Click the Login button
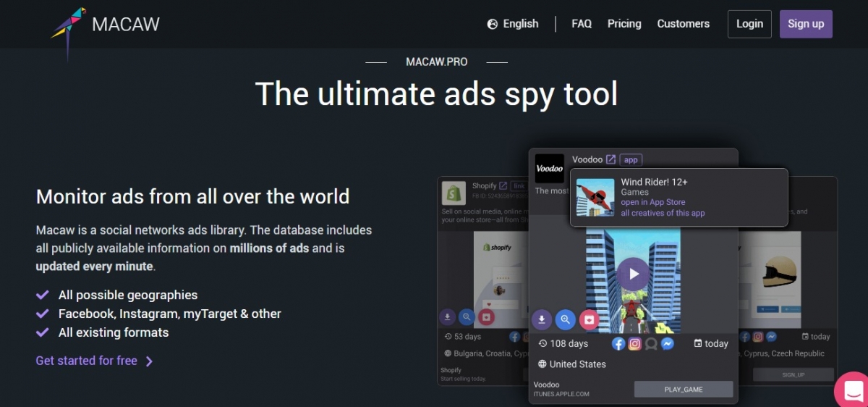This screenshot has width=868, height=407. [749, 24]
